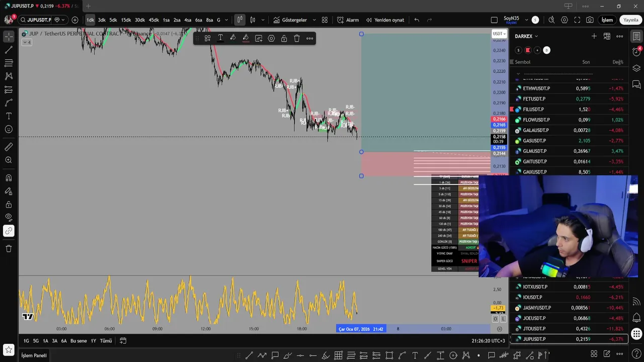644x362 pixels.
Task: Open chart settings hexagon icon
Action: tap(565, 20)
